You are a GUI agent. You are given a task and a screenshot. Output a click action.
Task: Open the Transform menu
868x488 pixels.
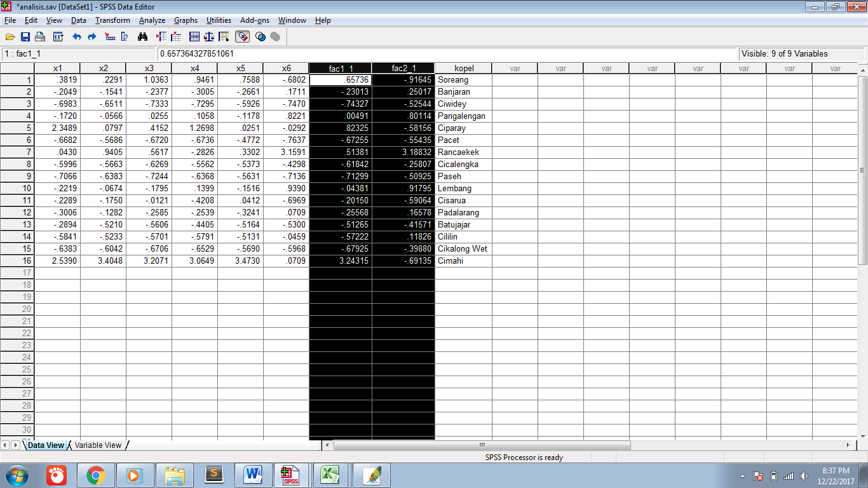coord(112,20)
